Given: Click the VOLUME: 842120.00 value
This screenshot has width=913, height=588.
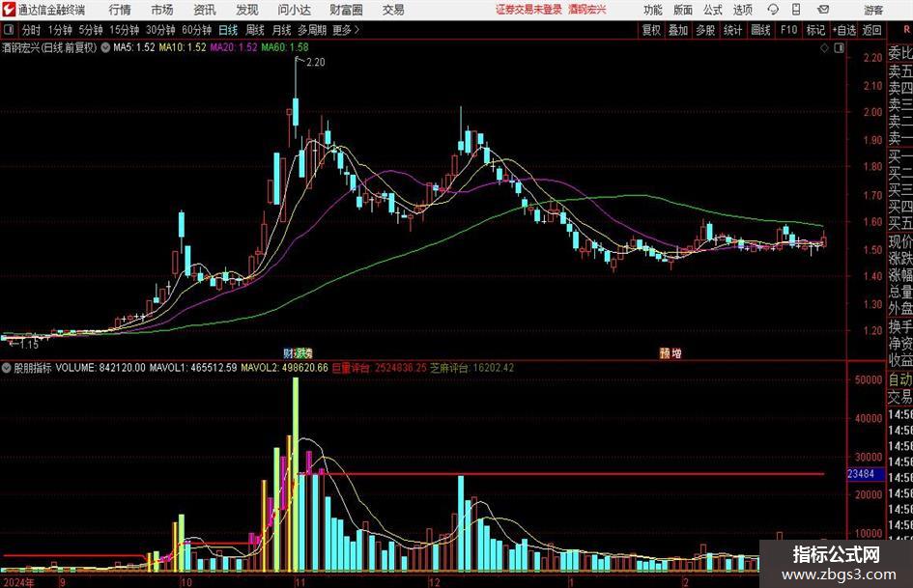Looking at the screenshot, I should 100,368.
